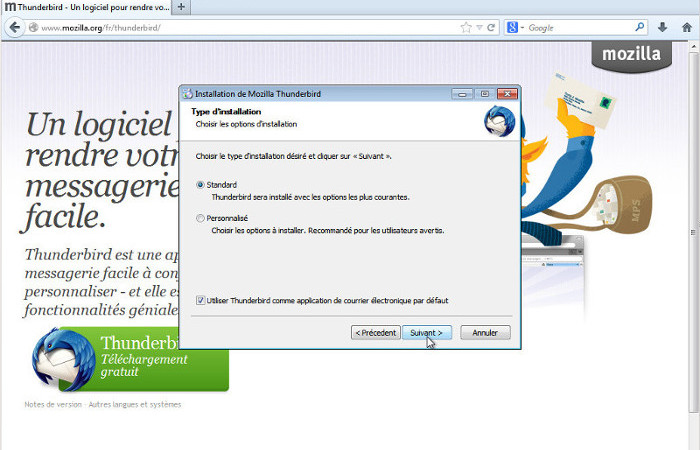This screenshot has width=700, height=450.
Task: Click the bookmark star icon in URL bar
Action: tap(466, 28)
